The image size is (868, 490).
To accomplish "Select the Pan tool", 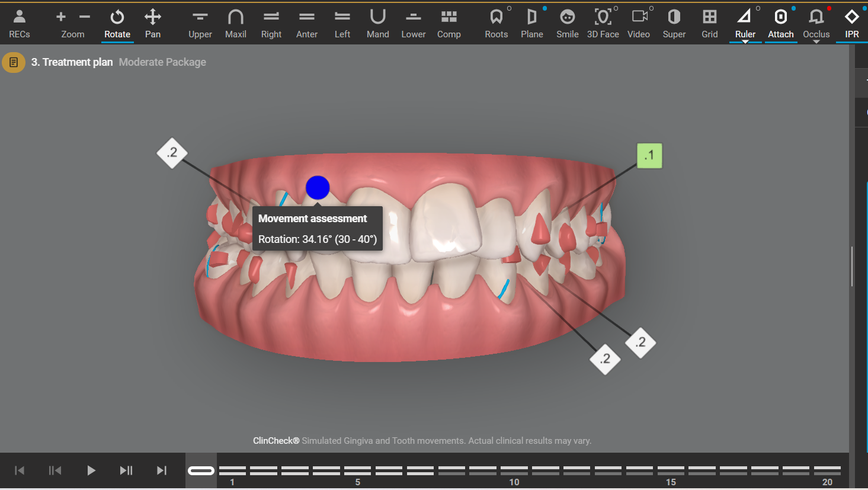I will [153, 24].
